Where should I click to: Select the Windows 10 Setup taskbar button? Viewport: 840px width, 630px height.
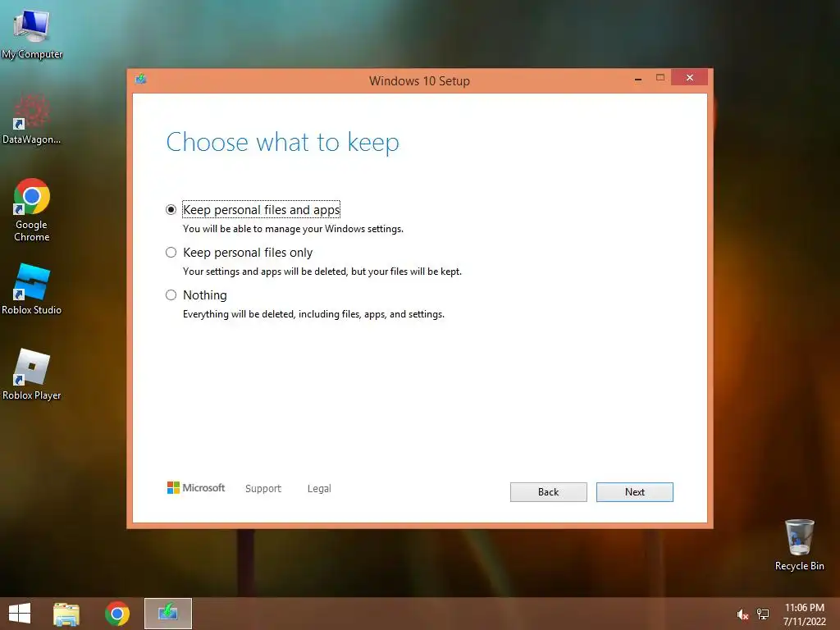click(x=167, y=614)
